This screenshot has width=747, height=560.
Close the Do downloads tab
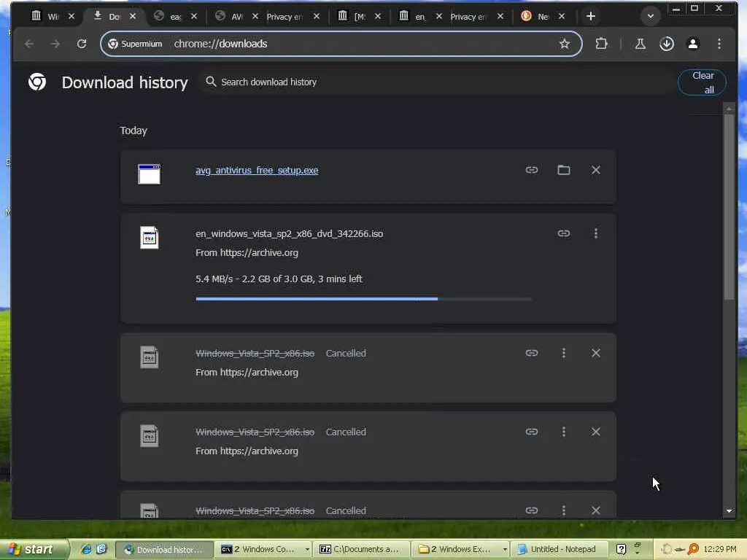133,16
